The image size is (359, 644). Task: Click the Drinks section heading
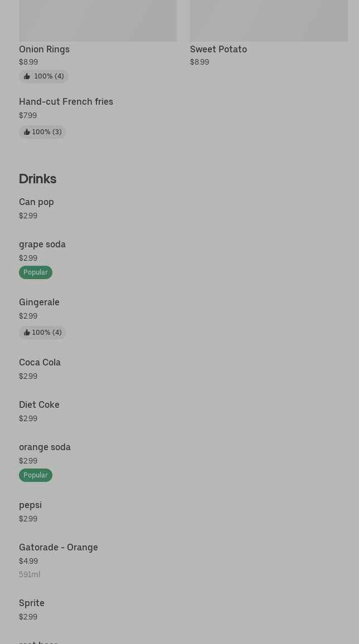click(37, 179)
